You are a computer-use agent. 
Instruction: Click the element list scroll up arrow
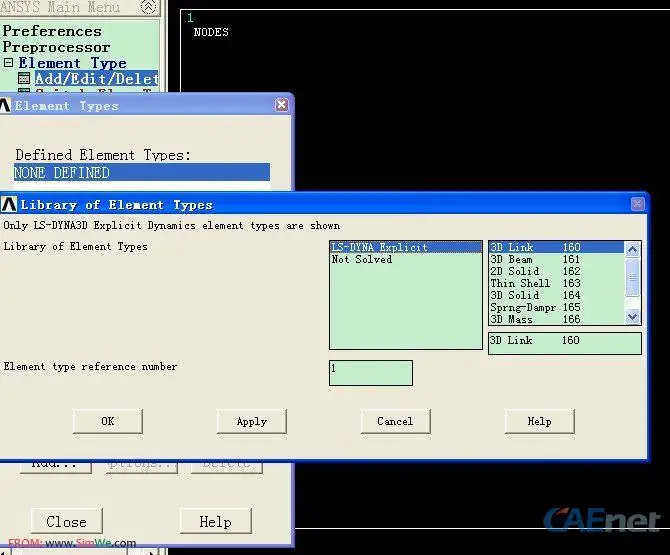pyautogui.click(x=632, y=249)
